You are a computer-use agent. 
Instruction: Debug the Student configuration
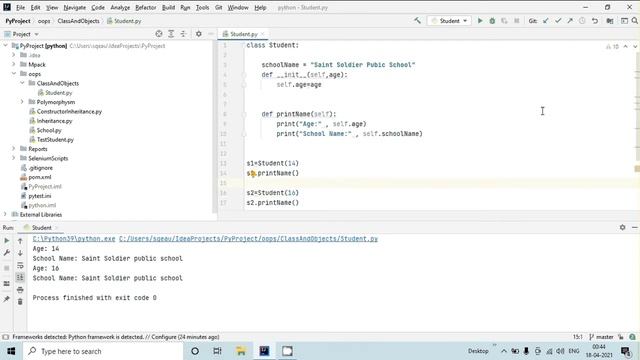(x=492, y=21)
